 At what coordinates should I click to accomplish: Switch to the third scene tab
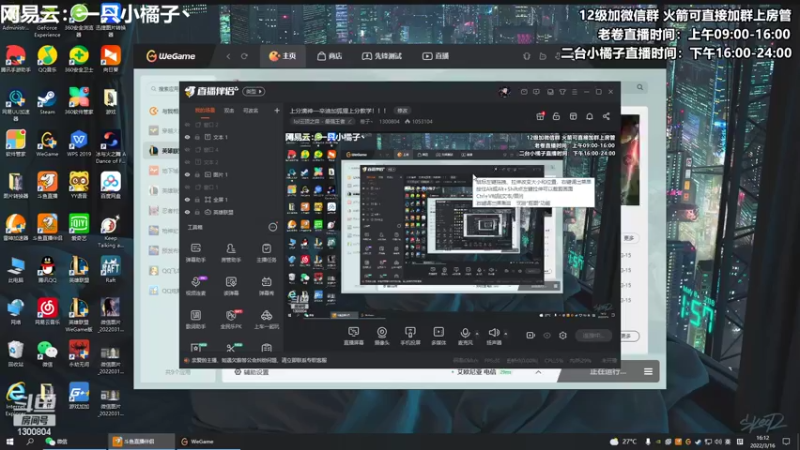[251, 110]
